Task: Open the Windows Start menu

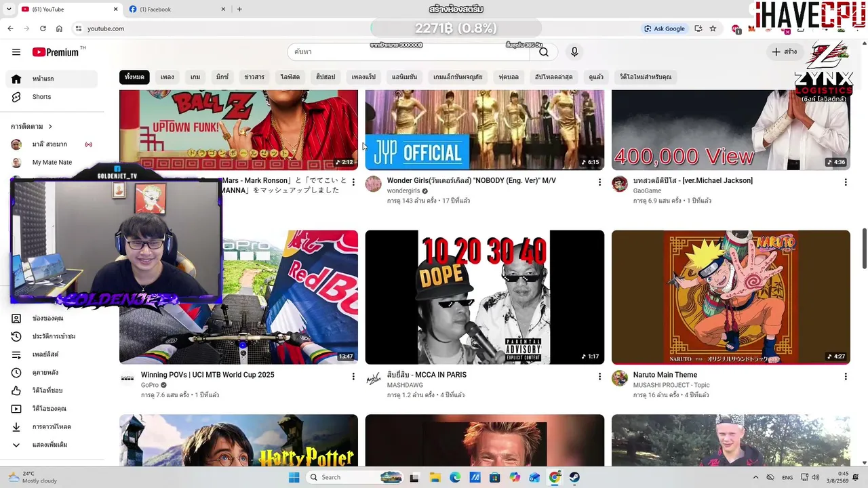Action: pyautogui.click(x=294, y=477)
